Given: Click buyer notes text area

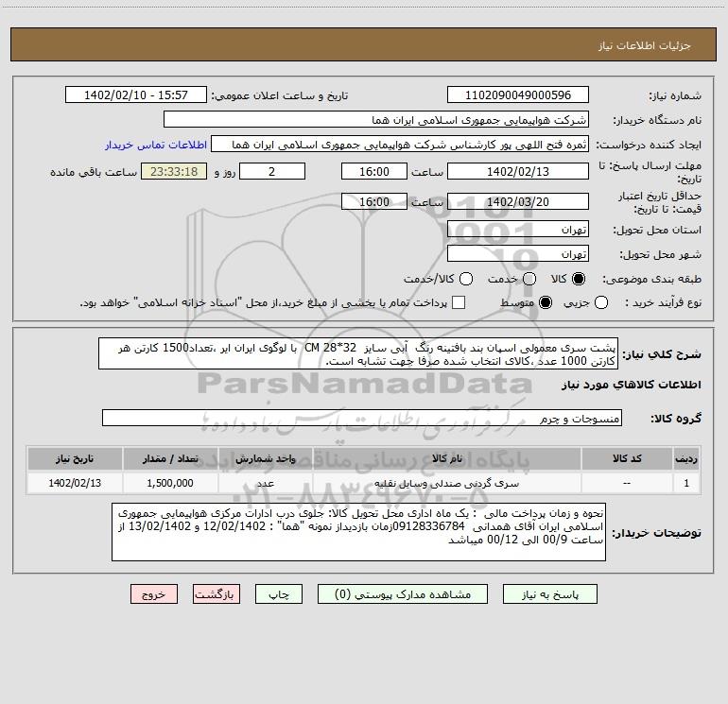Looking at the screenshot, I should point(359,532).
